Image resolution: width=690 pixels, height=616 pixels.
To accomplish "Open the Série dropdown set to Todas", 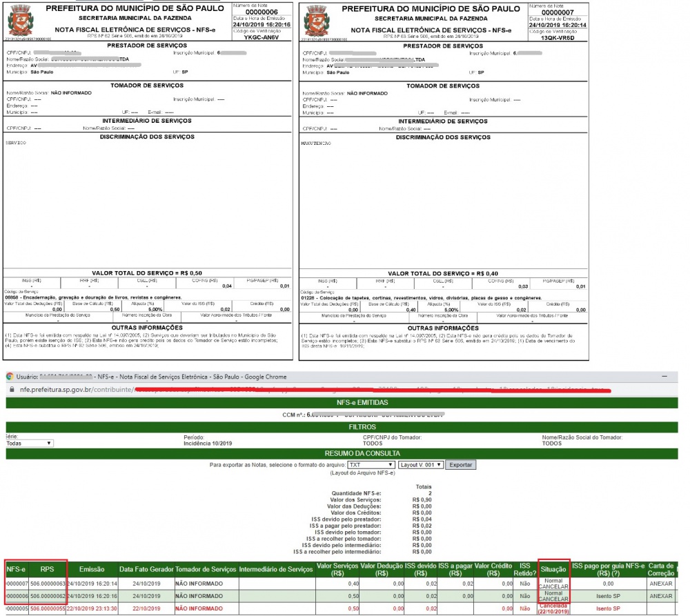I will tap(29, 443).
